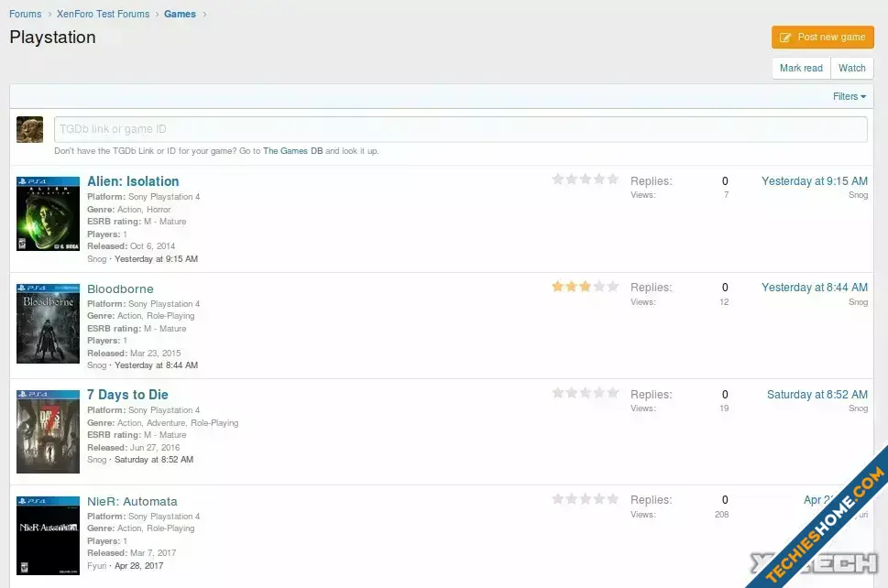Open the Alien: Isolation thread title
The width and height of the screenshot is (888, 588).
click(x=133, y=181)
